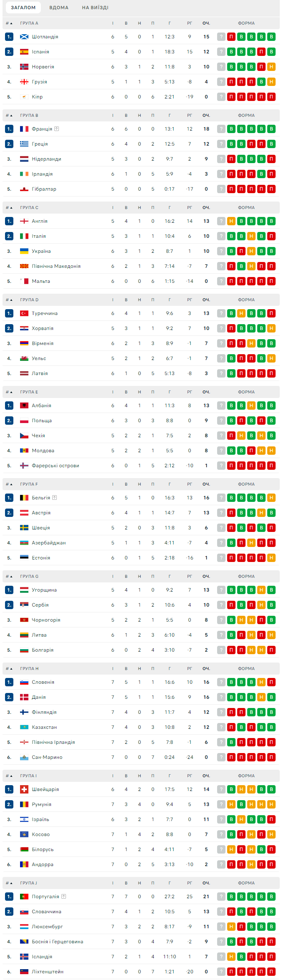Click the rank 1 badge beside Угорщина

coord(9,590)
